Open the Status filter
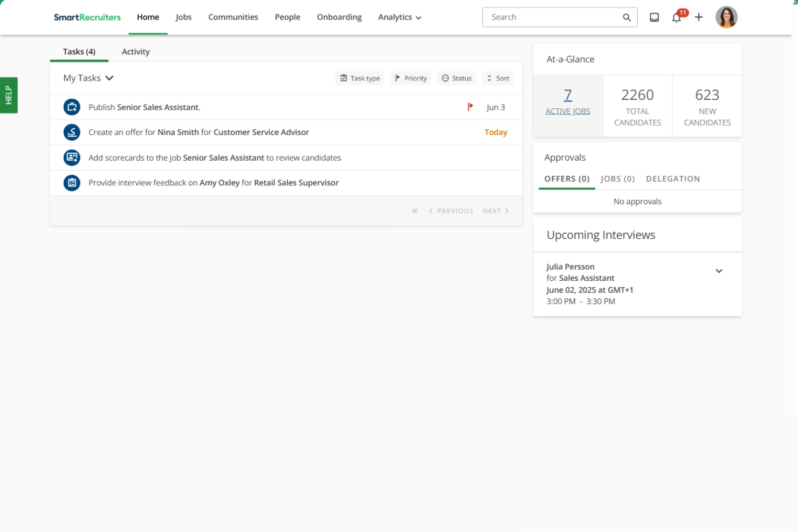 point(457,78)
